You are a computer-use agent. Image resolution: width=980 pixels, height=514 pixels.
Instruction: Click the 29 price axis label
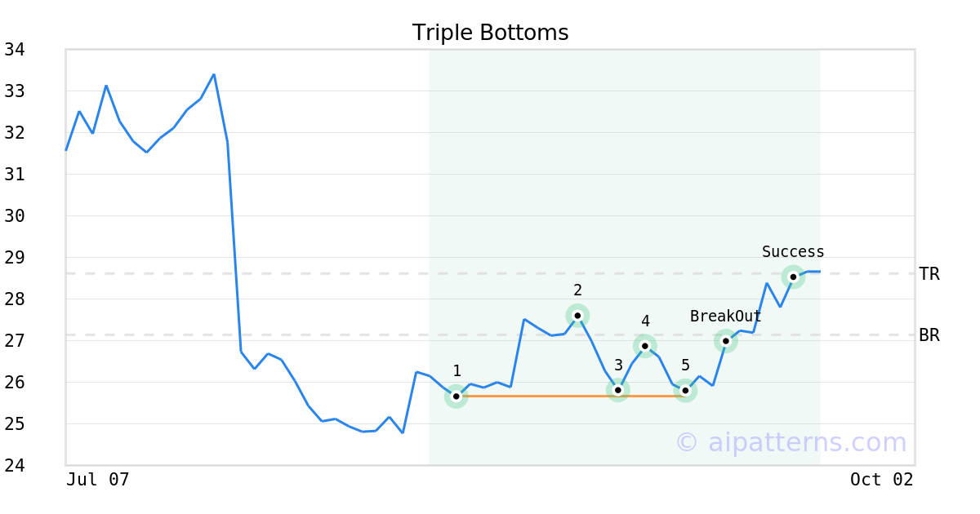pos(15,258)
